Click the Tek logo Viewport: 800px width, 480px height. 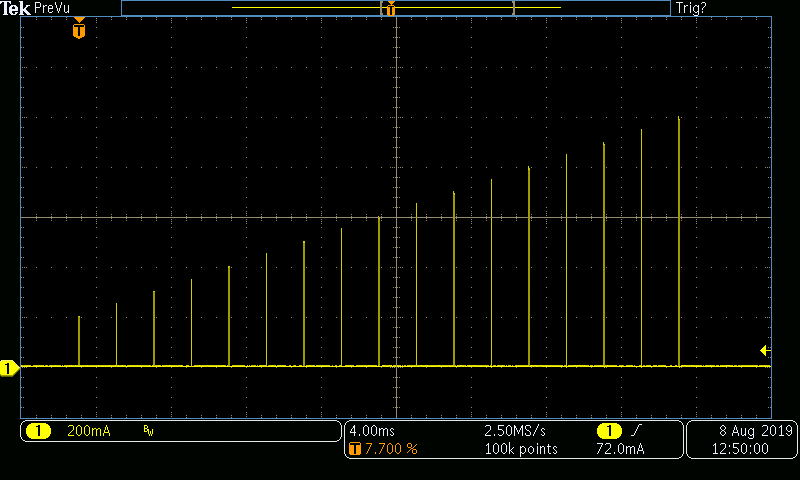point(15,8)
